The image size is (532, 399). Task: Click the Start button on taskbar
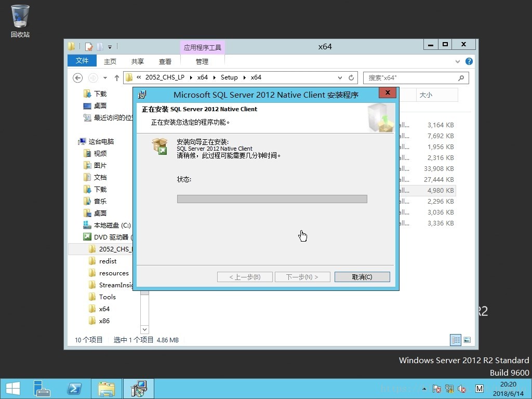click(13, 389)
